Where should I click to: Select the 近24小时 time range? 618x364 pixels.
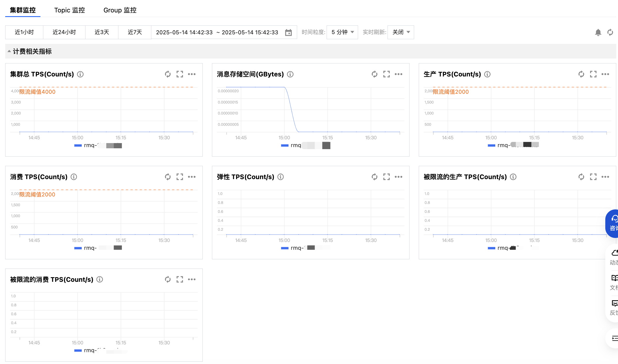pyautogui.click(x=64, y=32)
